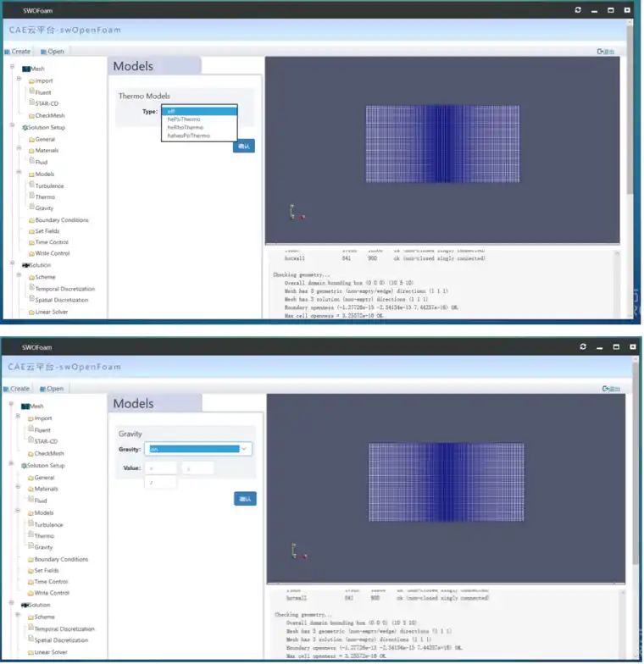Select Boundary Conditions in bottom window tree

click(x=61, y=559)
